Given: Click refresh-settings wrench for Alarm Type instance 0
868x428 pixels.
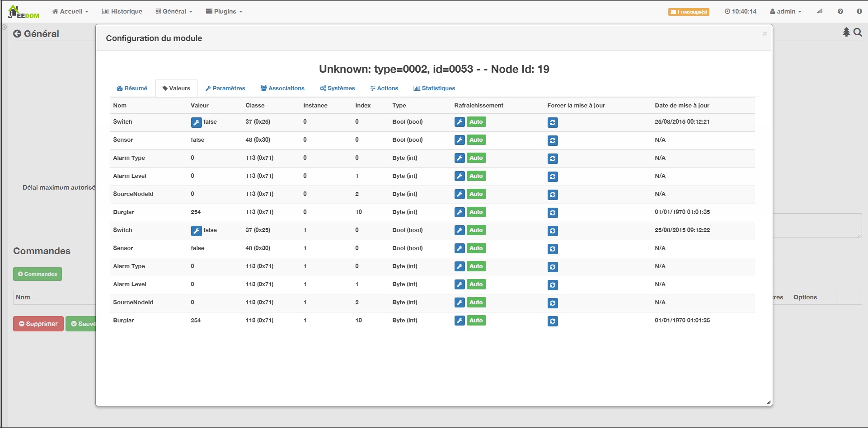Looking at the screenshot, I should pyautogui.click(x=460, y=158).
